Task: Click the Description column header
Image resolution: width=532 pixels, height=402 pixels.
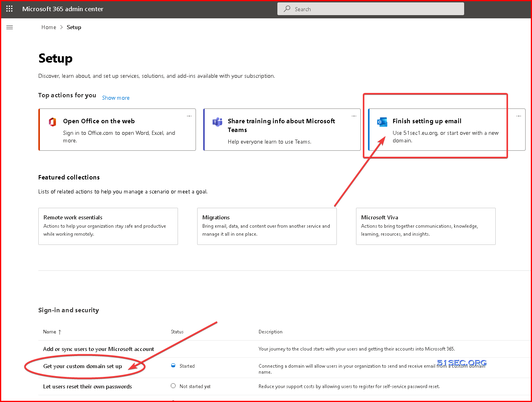Action: (x=271, y=332)
